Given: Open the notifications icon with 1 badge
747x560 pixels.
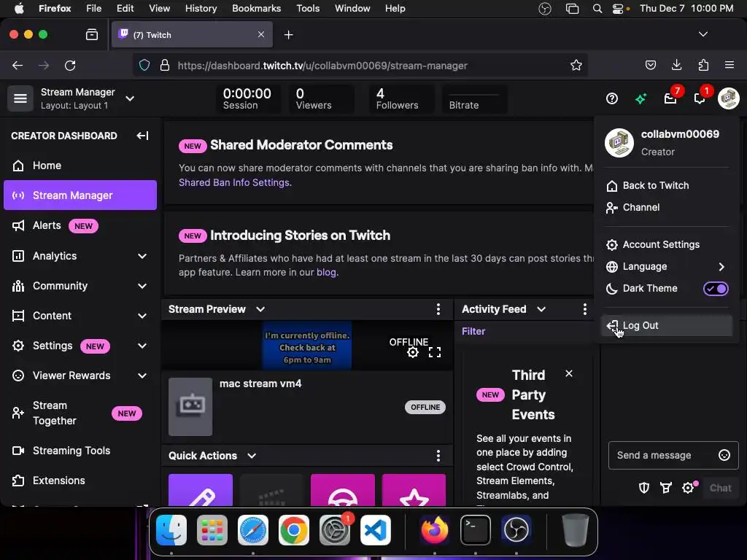Looking at the screenshot, I should pos(700,98).
